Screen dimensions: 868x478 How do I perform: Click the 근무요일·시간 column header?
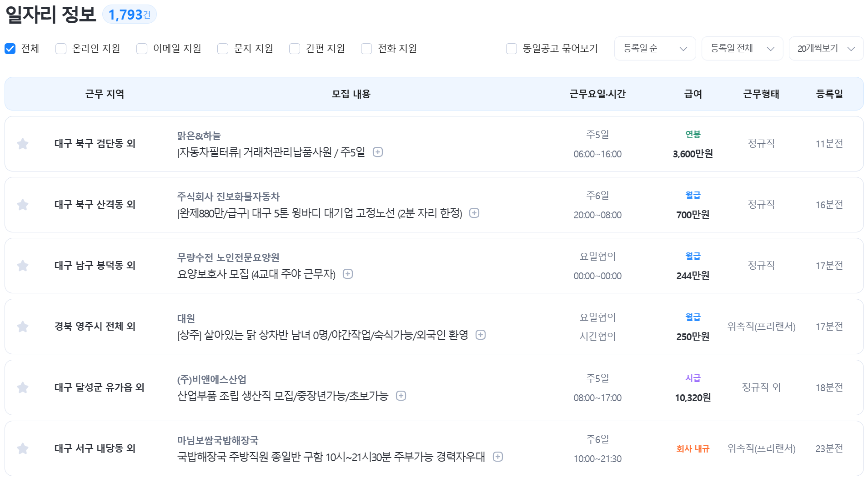597,94
